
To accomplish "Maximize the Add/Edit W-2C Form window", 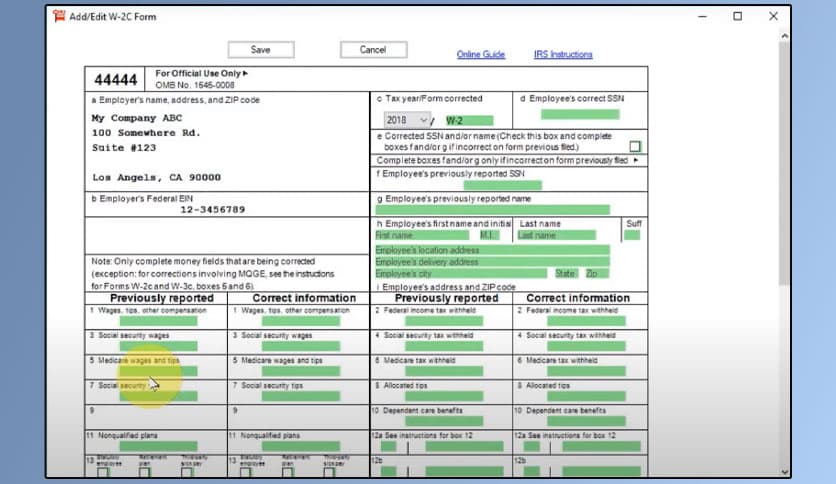I will pos(737,16).
